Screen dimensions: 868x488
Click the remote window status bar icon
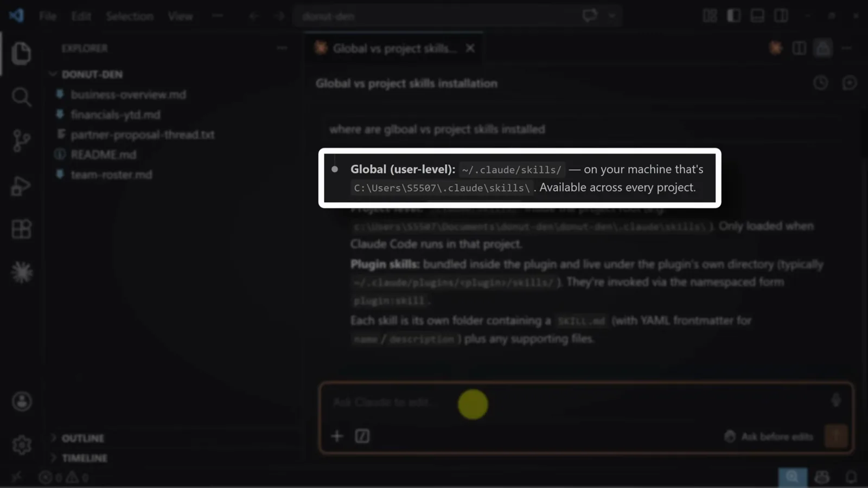pyautogui.click(x=17, y=477)
